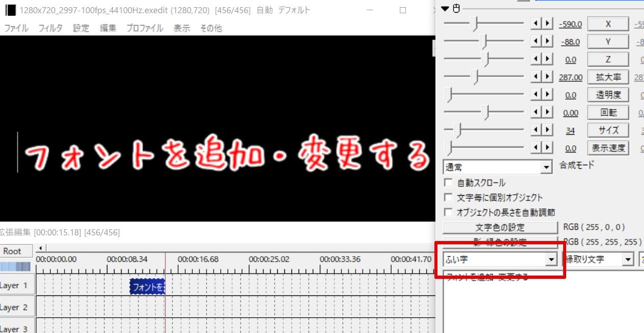Open the 通常 blend mode dropdown
This screenshot has width=644, height=333.
click(497, 167)
